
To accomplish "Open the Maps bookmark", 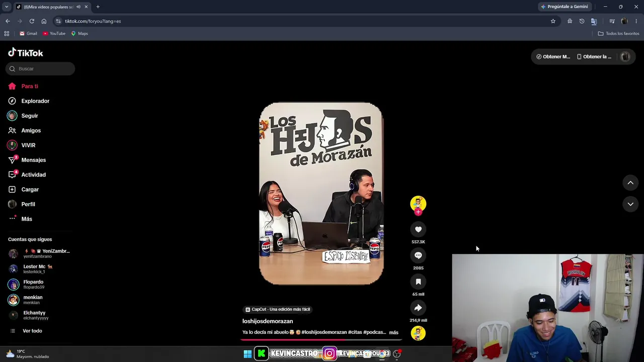I will [x=79, y=34].
